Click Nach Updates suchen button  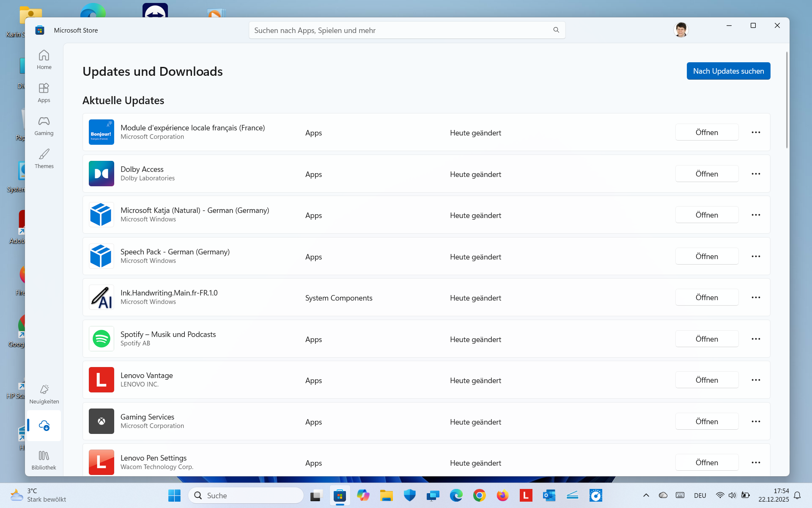coord(728,71)
